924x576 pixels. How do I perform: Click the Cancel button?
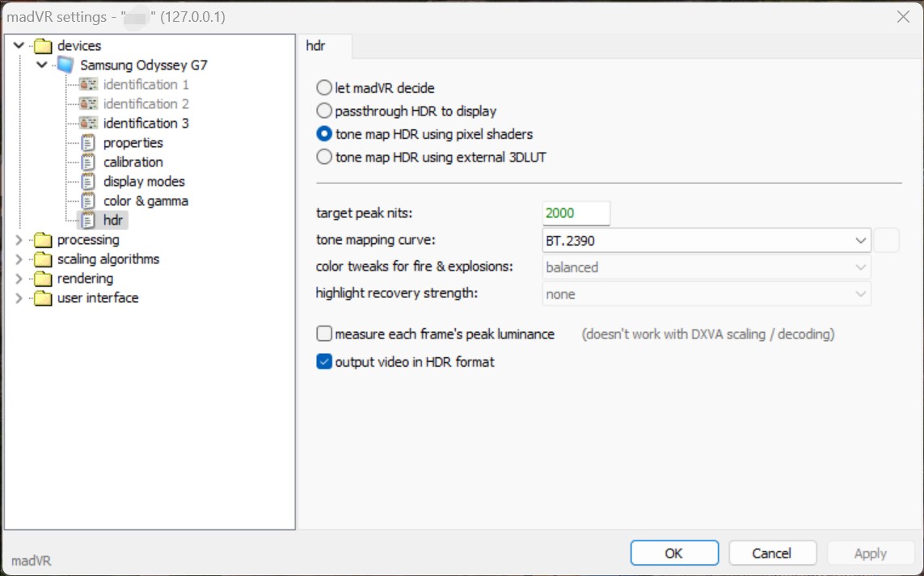point(771,553)
